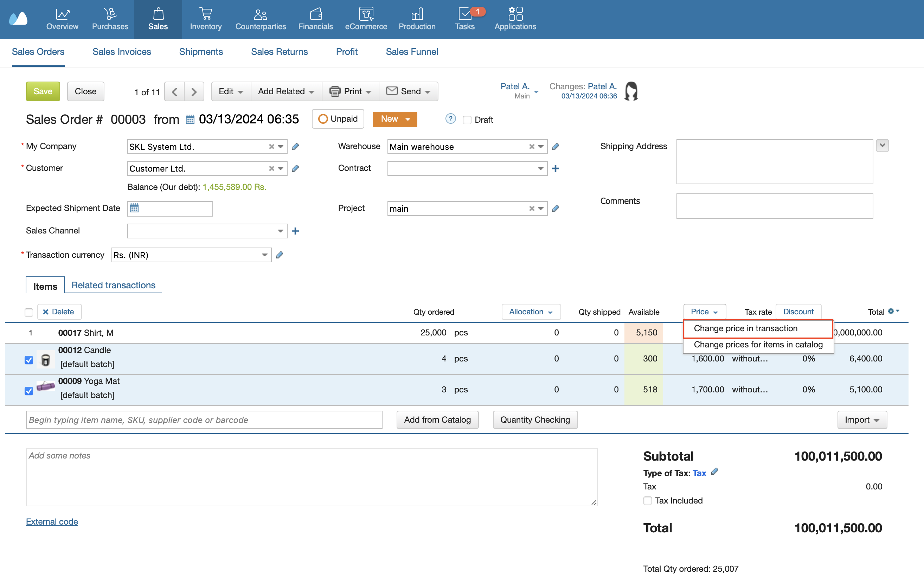Open the Purchases section
This screenshot has height=577, width=924.
[x=110, y=19]
